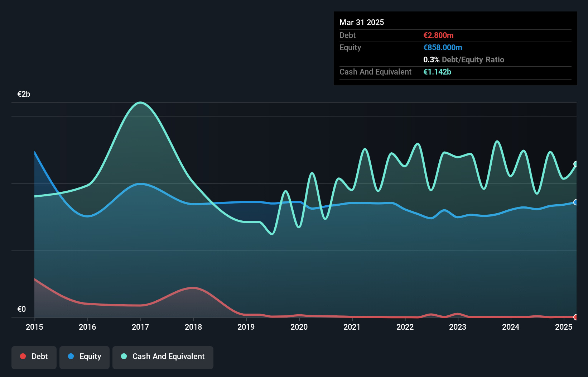Screen dimensions: 588x377
Task: Click the teal Cash endpoint marker
Action: point(576,164)
